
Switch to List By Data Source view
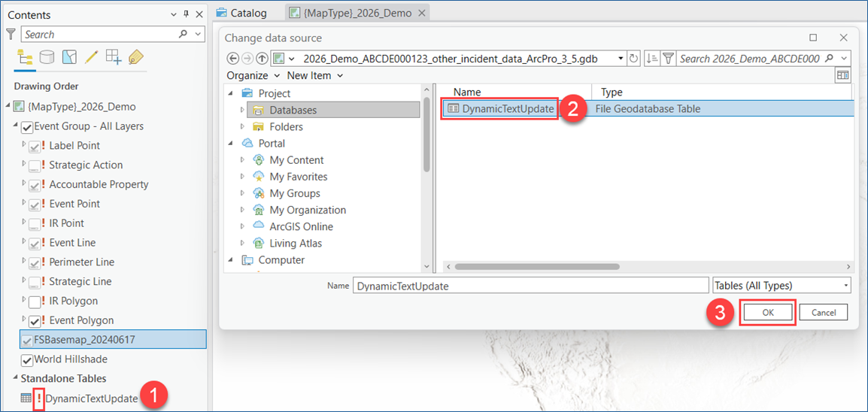pyautogui.click(x=47, y=57)
